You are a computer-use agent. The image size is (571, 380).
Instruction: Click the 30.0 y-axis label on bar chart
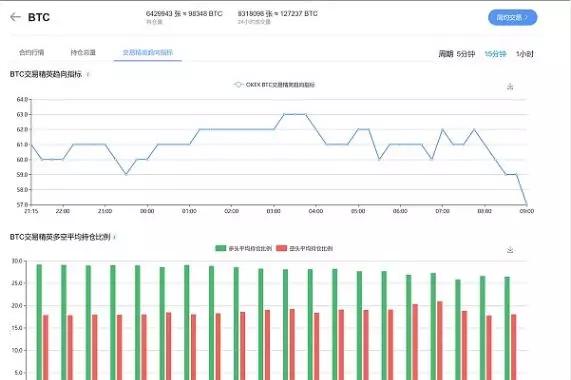[x=17, y=261]
